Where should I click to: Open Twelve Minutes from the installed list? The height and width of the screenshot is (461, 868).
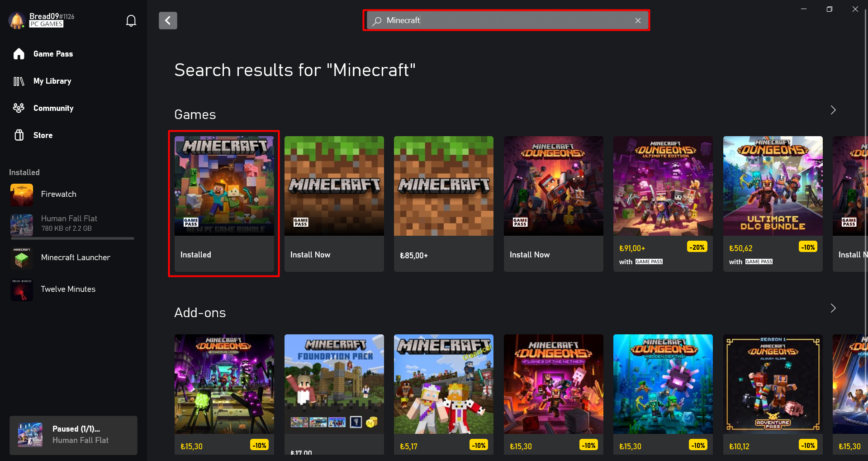[x=73, y=290]
